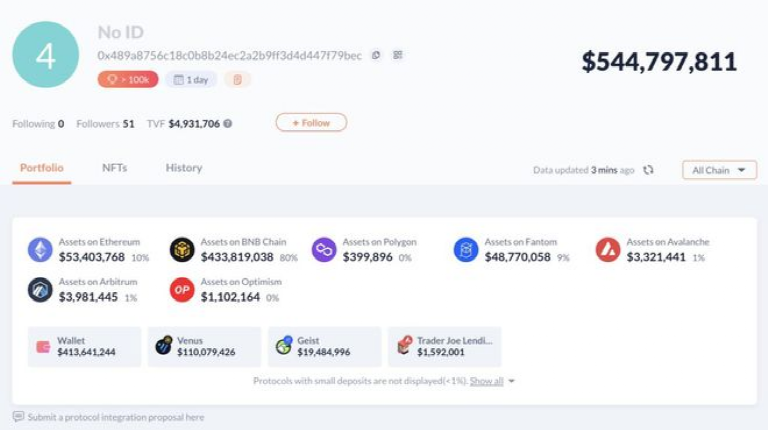Select the Avalanche assets icon
The width and height of the screenshot is (768, 430).
click(x=608, y=249)
